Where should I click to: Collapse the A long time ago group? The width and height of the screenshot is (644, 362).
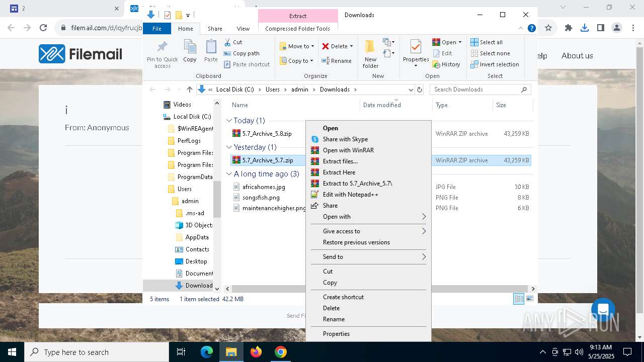coord(229,174)
